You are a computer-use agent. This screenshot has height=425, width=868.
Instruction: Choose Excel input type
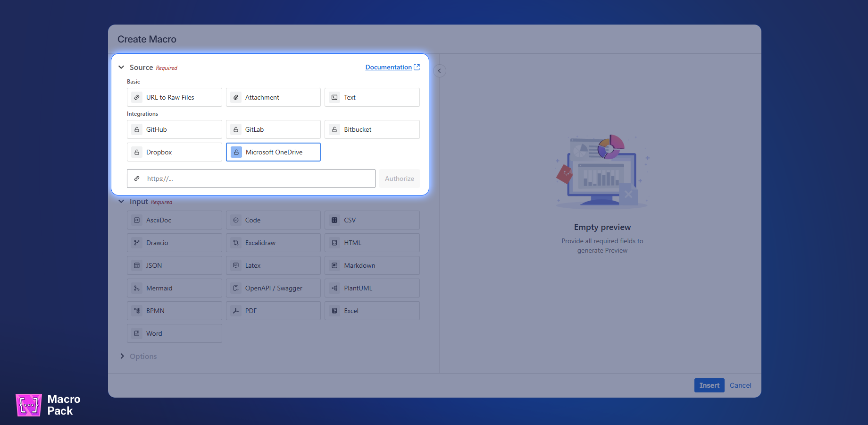[x=372, y=311]
